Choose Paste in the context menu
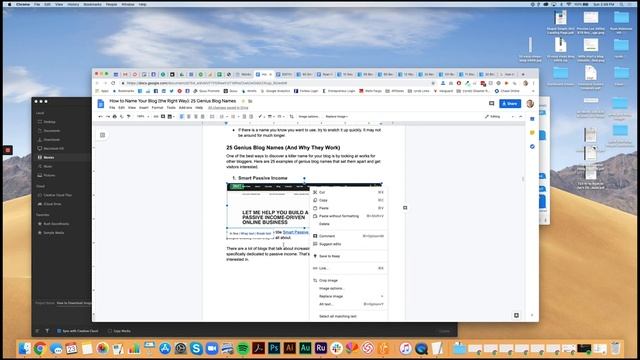 point(348,208)
